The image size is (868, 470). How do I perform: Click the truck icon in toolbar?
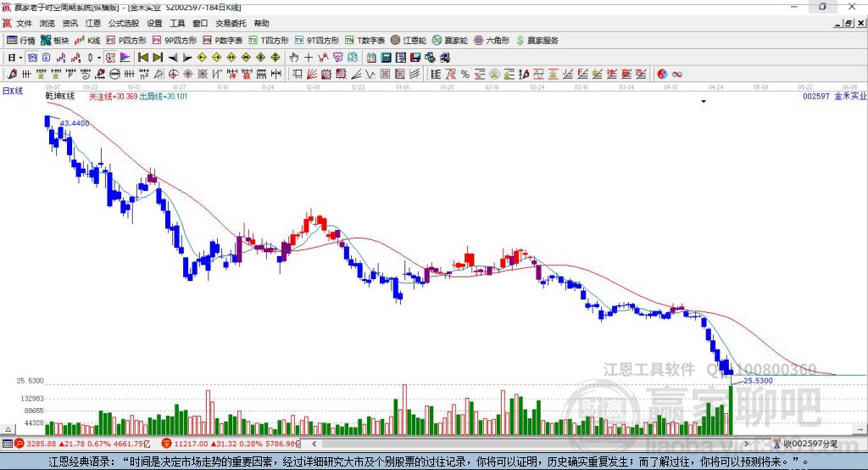pos(444,58)
